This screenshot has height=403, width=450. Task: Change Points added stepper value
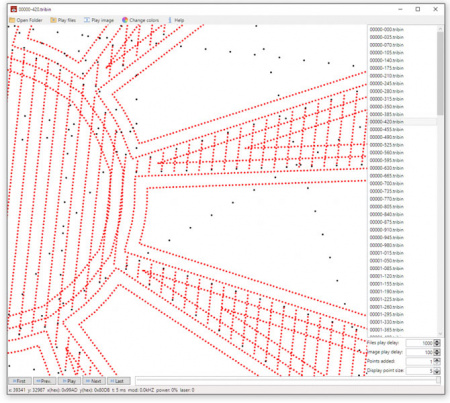[437, 361]
